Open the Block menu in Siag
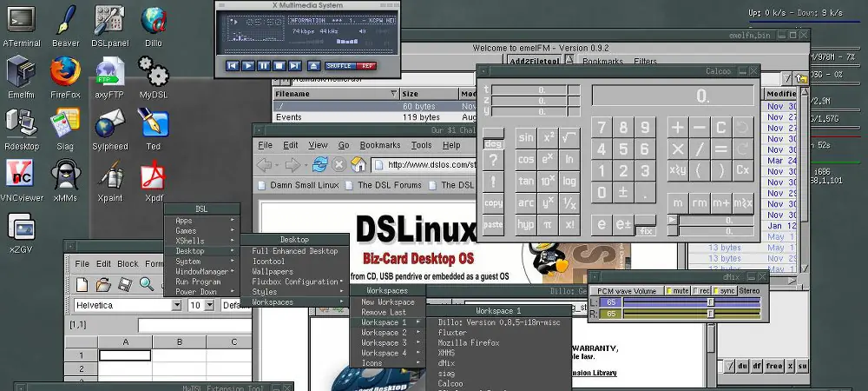The height and width of the screenshot is (391, 868). pyautogui.click(x=128, y=263)
